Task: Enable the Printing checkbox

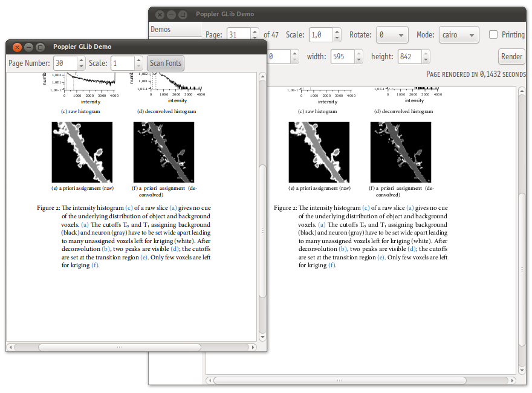Action: (x=493, y=35)
